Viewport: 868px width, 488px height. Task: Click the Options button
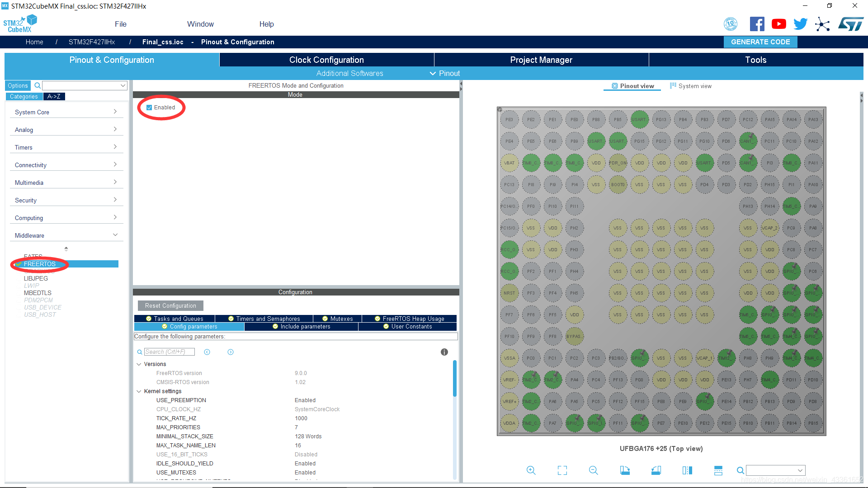[x=18, y=85]
